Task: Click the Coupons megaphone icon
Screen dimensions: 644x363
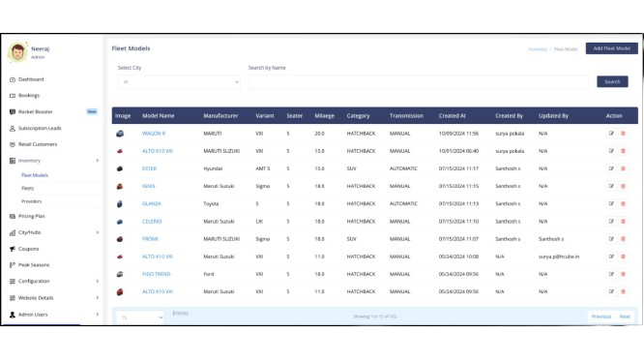Action: [13, 249]
